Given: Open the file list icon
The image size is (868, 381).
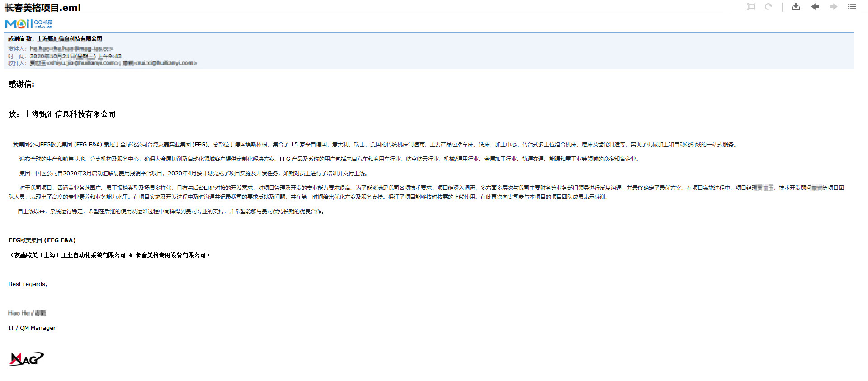Looking at the screenshot, I should [852, 7].
